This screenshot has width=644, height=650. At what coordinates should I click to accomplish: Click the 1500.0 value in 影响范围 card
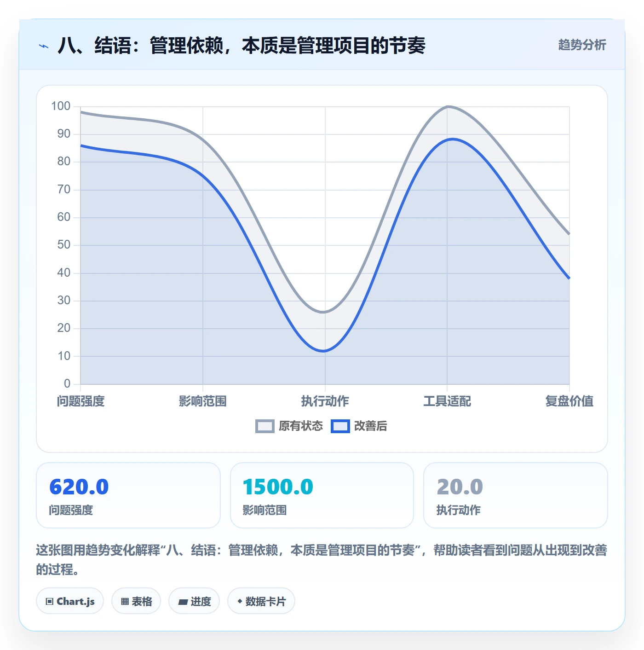click(278, 487)
